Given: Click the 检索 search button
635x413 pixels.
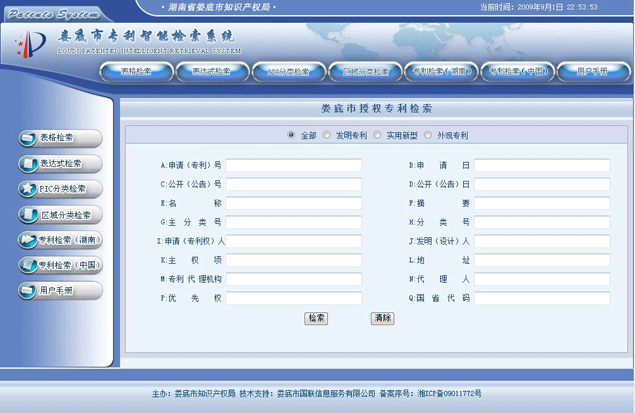Looking at the screenshot, I should [x=316, y=318].
